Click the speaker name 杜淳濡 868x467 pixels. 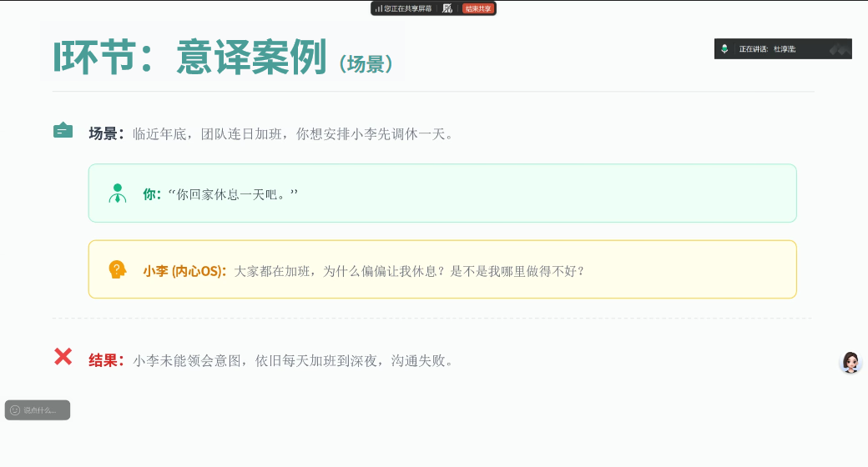point(785,49)
